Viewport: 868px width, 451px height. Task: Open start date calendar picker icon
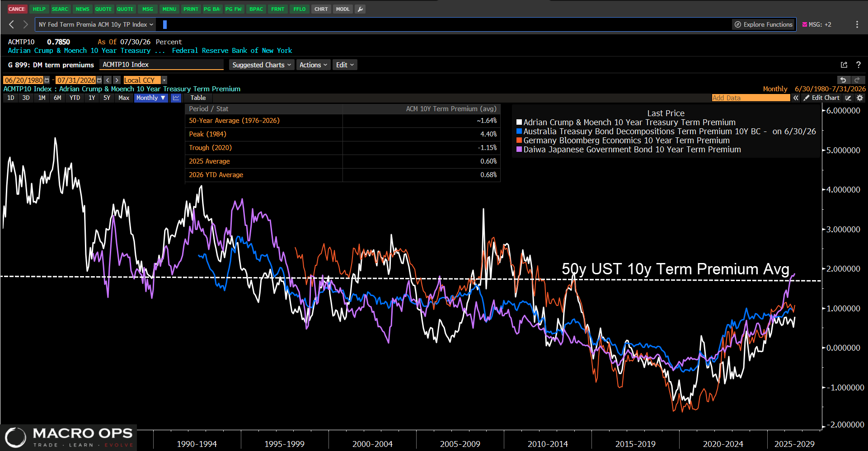click(x=47, y=80)
